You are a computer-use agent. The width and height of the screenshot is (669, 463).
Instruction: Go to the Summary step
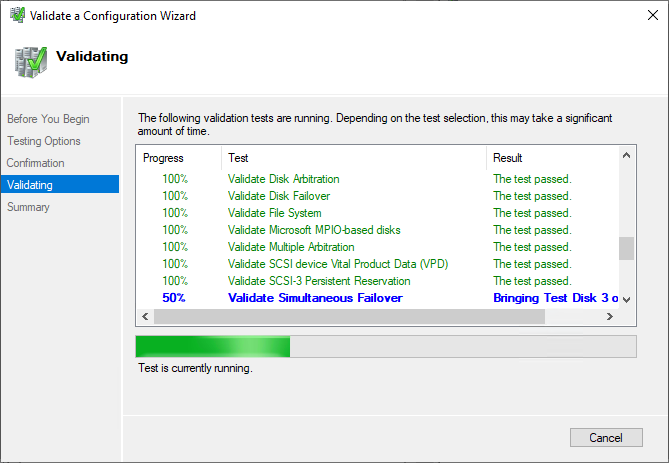tap(28, 207)
